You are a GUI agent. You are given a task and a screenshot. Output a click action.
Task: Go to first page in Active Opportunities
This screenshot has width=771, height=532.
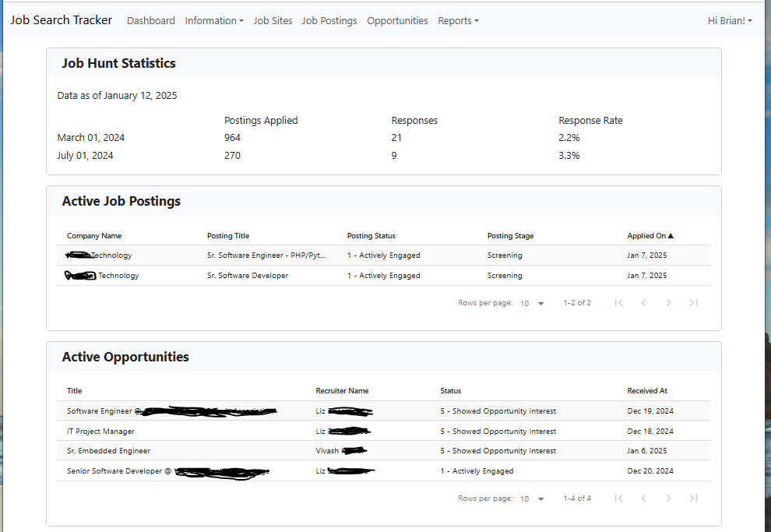(x=618, y=499)
